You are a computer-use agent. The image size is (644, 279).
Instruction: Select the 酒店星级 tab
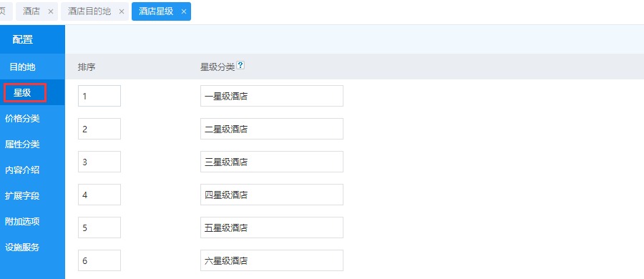click(156, 11)
